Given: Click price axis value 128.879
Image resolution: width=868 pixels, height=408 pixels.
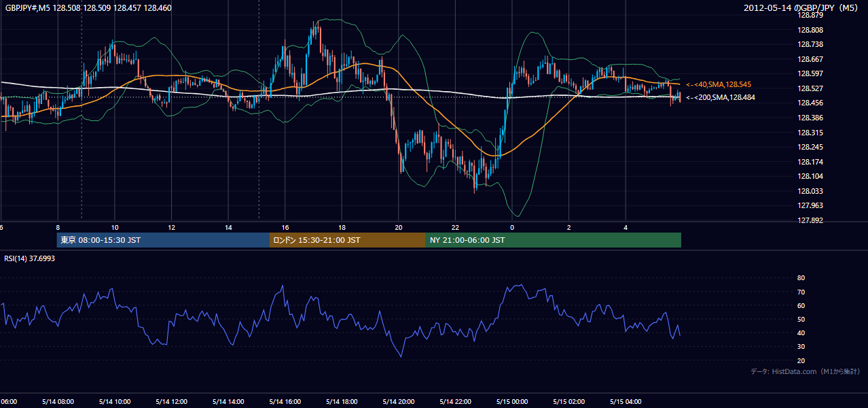Looking at the screenshot, I should tap(810, 15).
